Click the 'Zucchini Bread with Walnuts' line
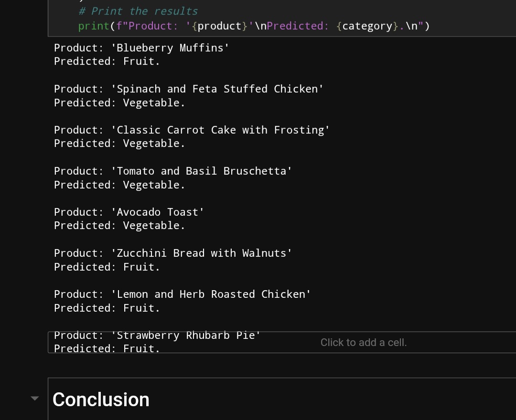The image size is (516, 420). tap(172, 253)
